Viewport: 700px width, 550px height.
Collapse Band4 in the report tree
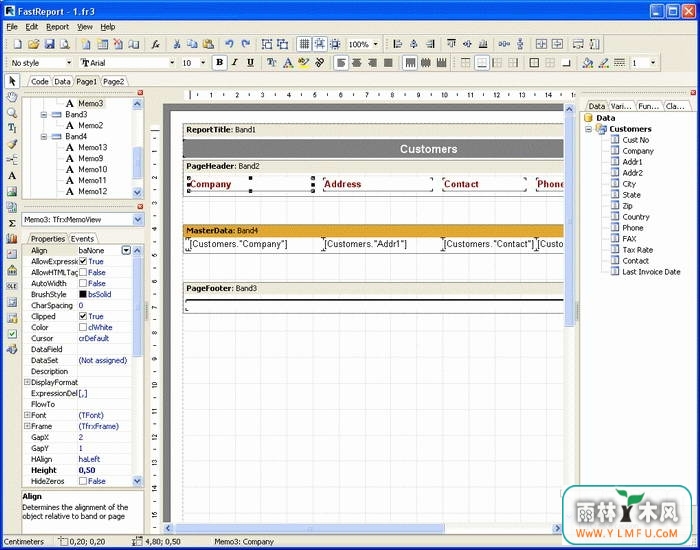[44, 137]
